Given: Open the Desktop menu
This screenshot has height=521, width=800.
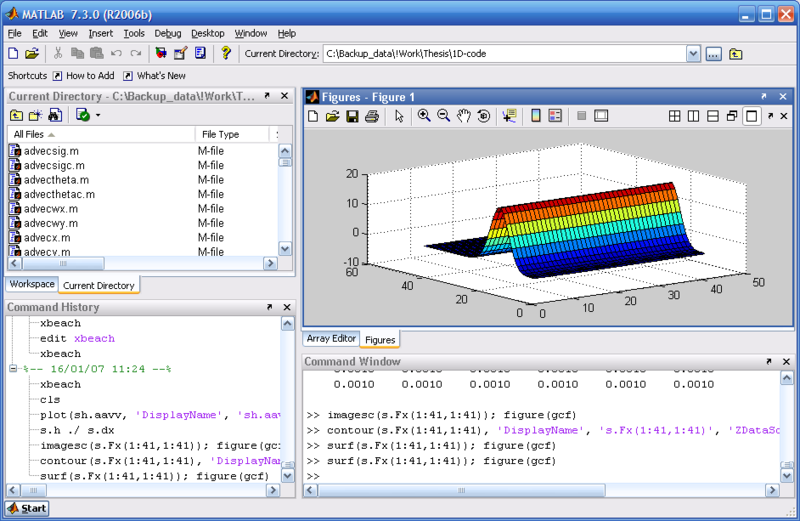Looking at the screenshot, I should click(x=208, y=34).
